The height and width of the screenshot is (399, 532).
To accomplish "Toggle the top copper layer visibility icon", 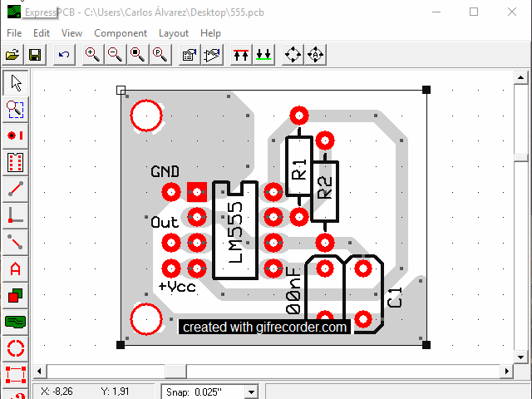I will pyautogui.click(x=241, y=54).
